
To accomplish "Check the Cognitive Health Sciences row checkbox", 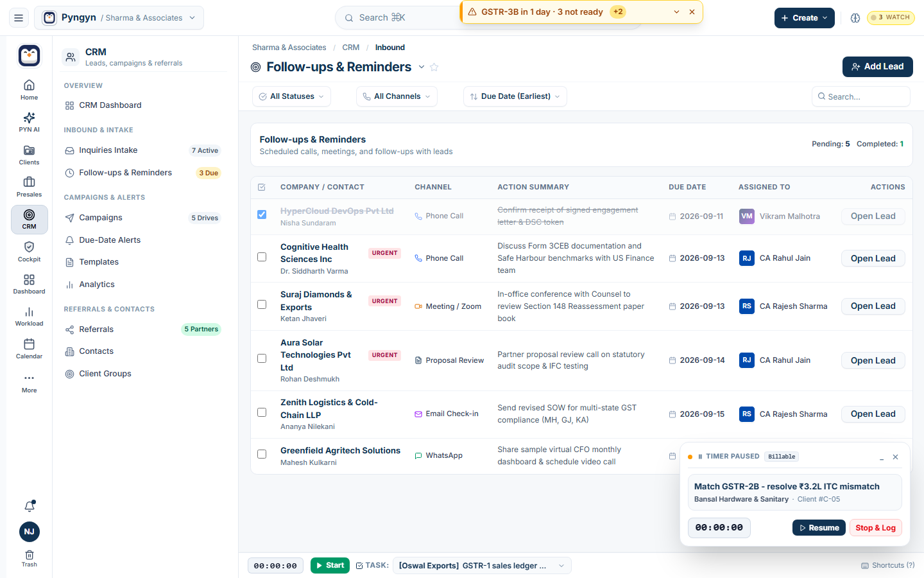I will [262, 257].
